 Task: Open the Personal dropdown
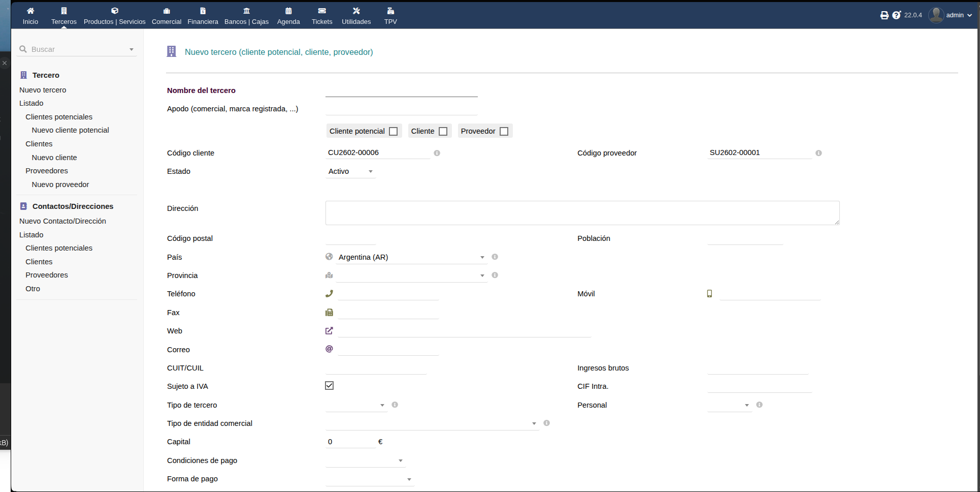pyautogui.click(x=729, y=405)
